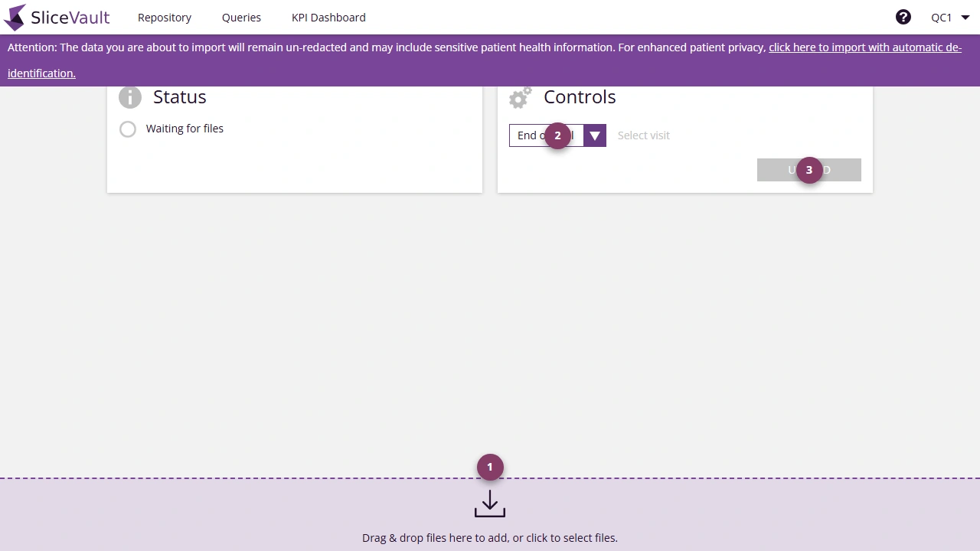Viewport: 980px width, 551px height.
Task: Follow the automatic de-identification import link
Action: [864, 47]
